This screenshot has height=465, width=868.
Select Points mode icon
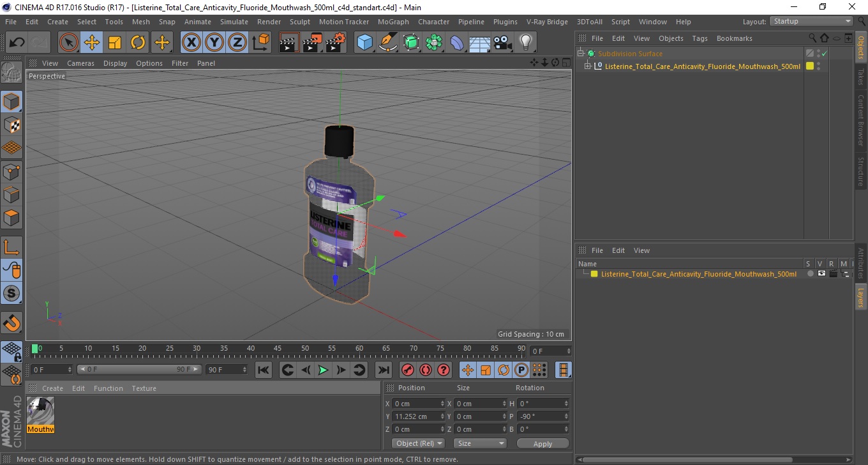(x=11, y=171)
